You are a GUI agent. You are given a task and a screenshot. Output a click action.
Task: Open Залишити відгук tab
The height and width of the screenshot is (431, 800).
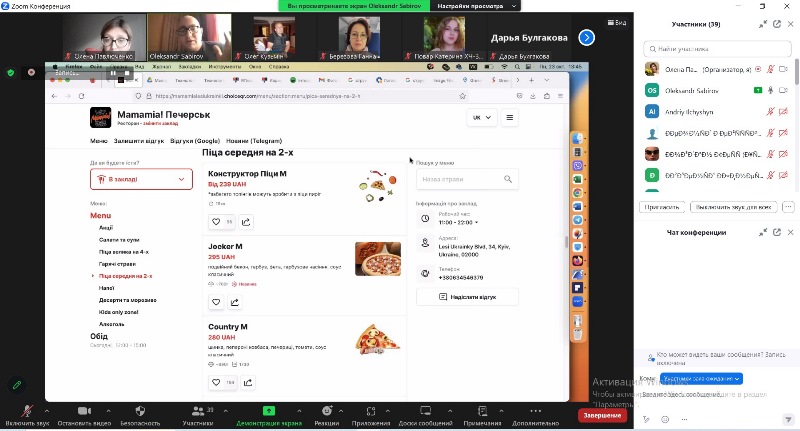point(139,141)
